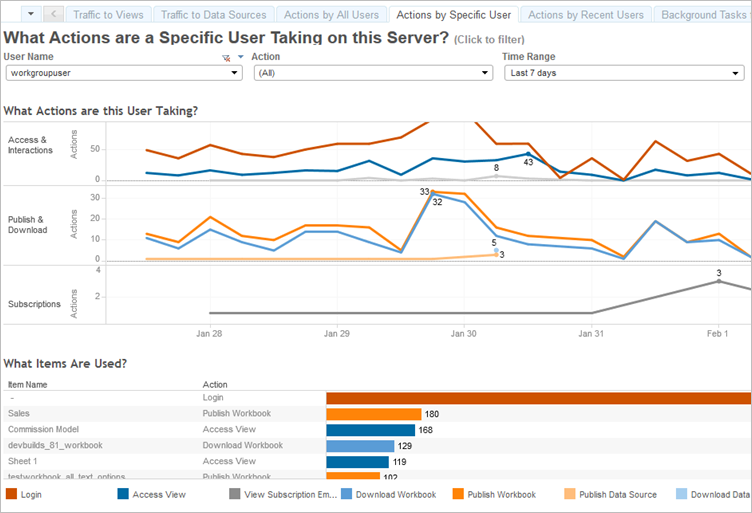
Task: Open the Time Range Last 7 days dropdown
Action: pos(624,73)
